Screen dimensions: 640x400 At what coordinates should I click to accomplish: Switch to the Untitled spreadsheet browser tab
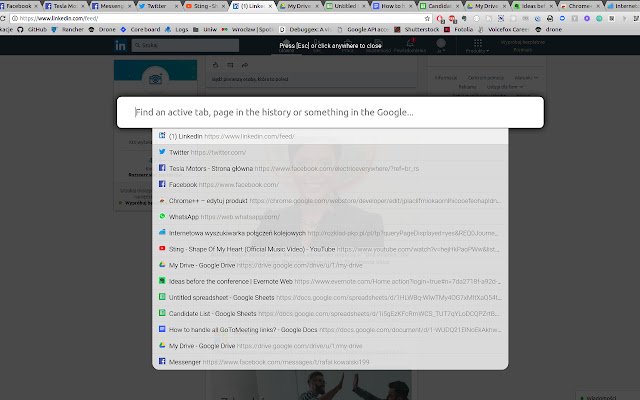click(x=345, y=6)
